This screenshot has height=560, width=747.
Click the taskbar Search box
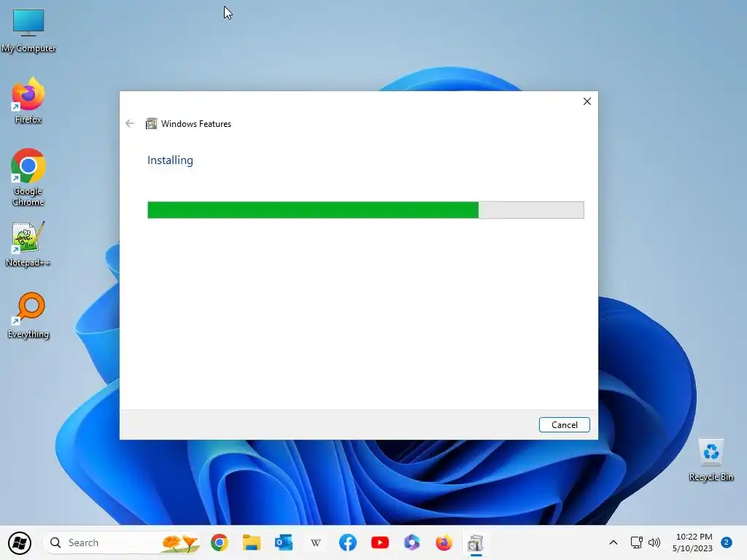[122, 542]
